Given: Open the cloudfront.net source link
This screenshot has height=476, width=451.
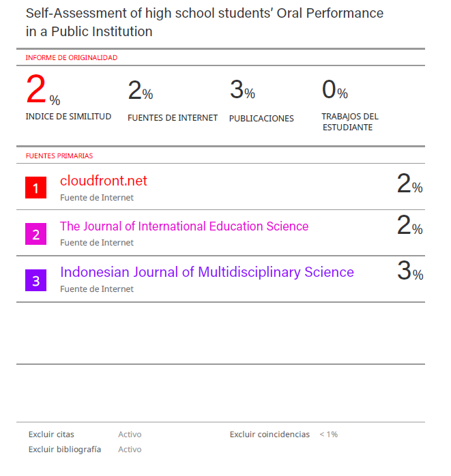Looking at the screenshot, I should pos(104,181).
